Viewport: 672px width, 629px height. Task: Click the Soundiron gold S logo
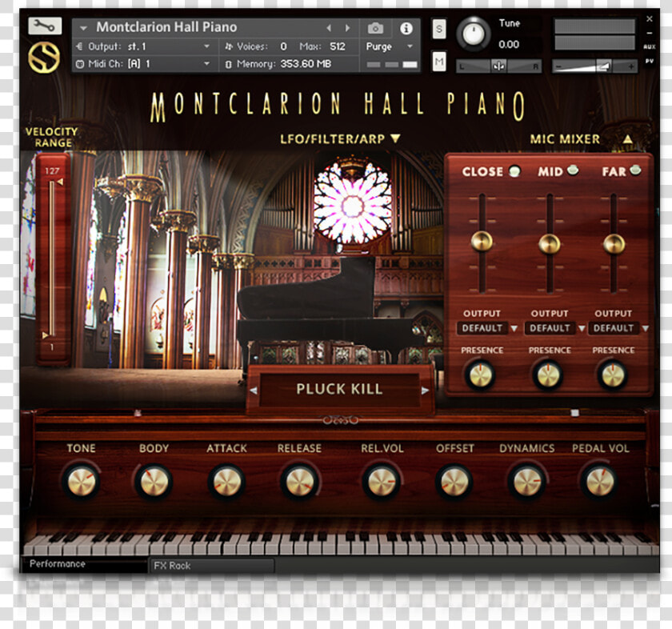[x=44, y=57]
